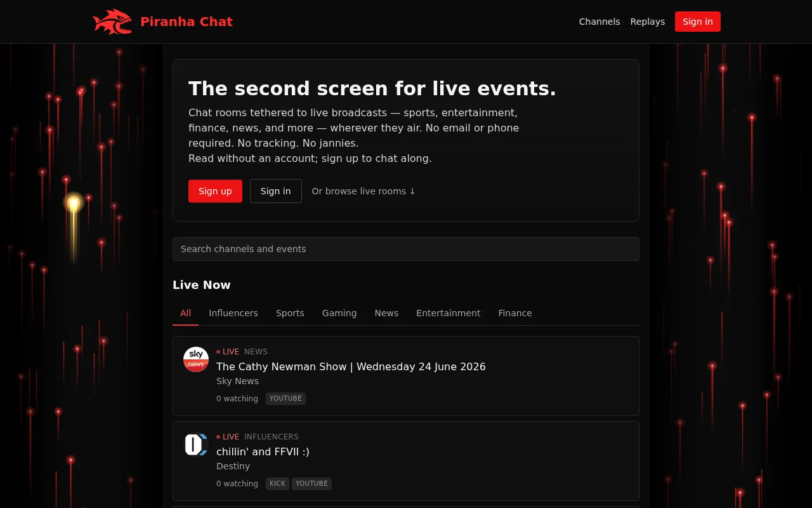Screen dimensions: 812x508
Task: Click '0 watching' on the Sky News card
Action: 237,399
